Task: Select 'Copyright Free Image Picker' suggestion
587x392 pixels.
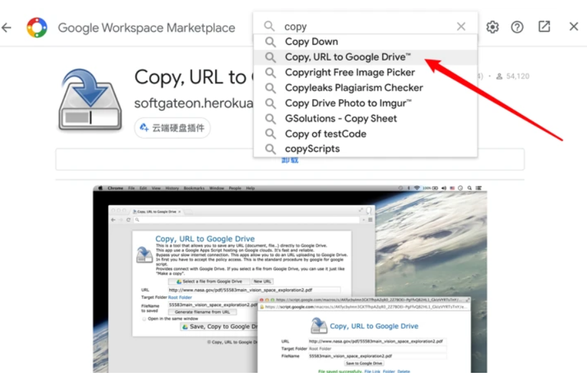Action: pyautogui.click(x=365, y=72)
